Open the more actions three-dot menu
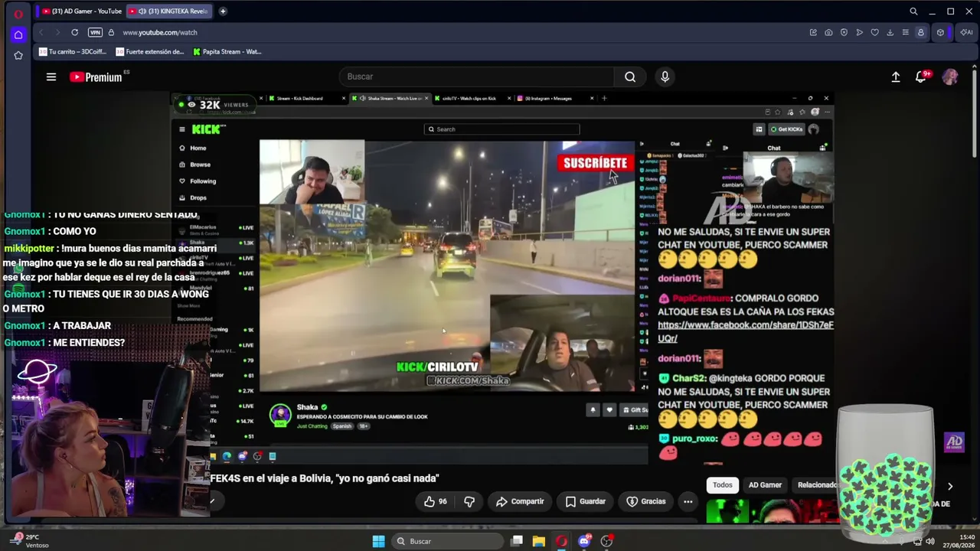980x551 pixels. [688, 501]
